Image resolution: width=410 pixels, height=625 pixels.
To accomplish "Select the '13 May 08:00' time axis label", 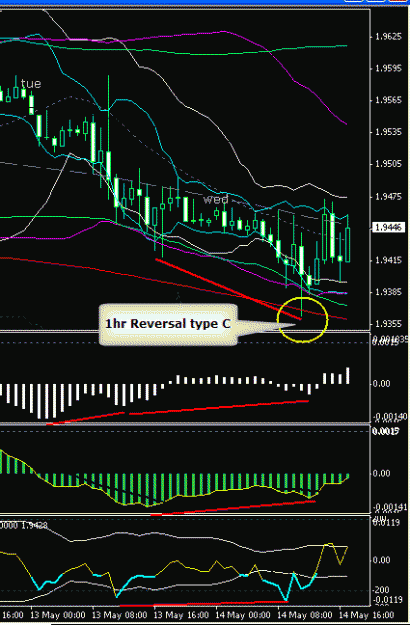I will [119, 615].
